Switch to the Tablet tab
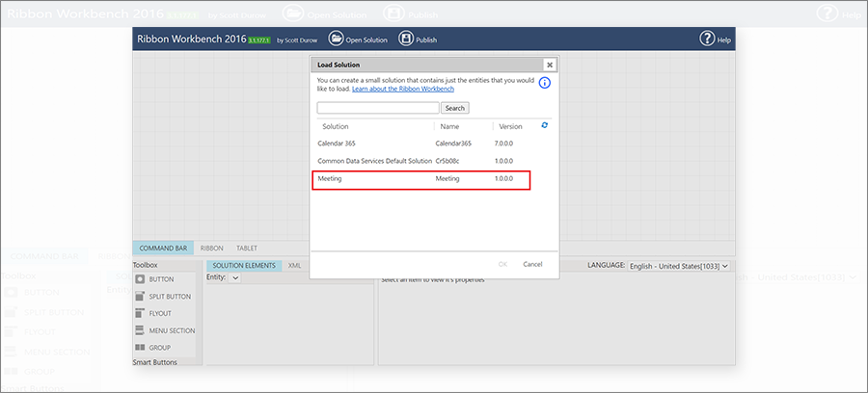Screen dimensions: 868x393 click(x=247, y=249)
